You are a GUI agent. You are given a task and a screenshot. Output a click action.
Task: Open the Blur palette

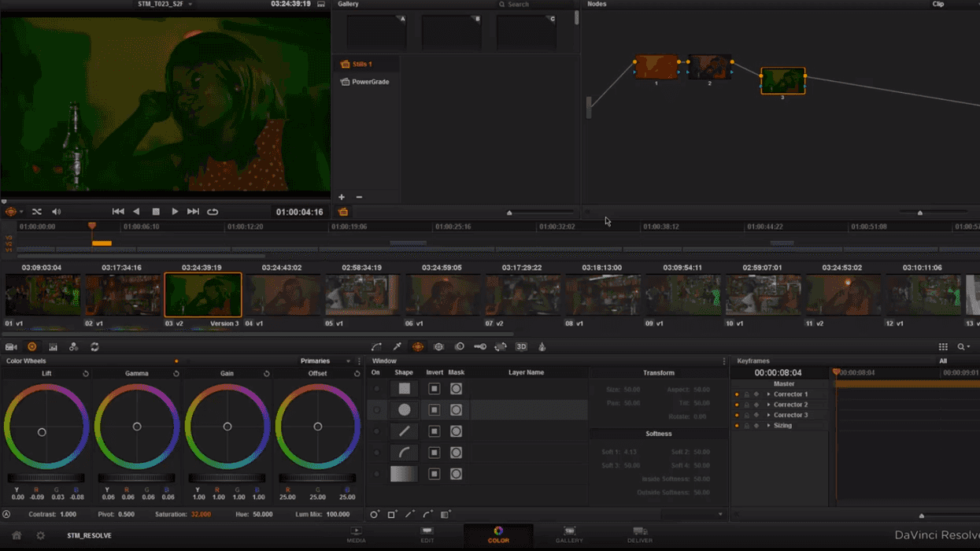coord(460,346)
